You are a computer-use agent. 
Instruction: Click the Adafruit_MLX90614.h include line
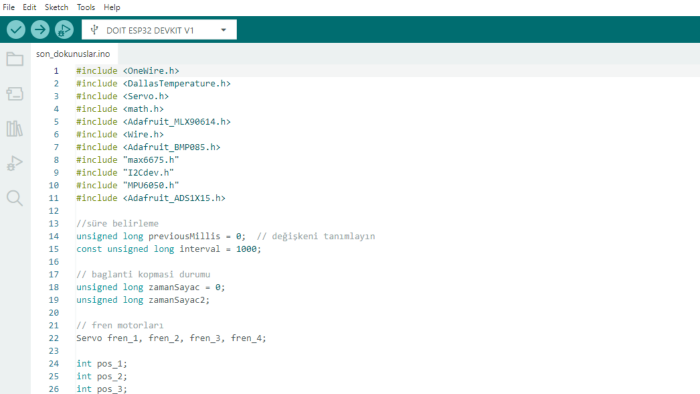pyautogui.click(x=153, y=121)
